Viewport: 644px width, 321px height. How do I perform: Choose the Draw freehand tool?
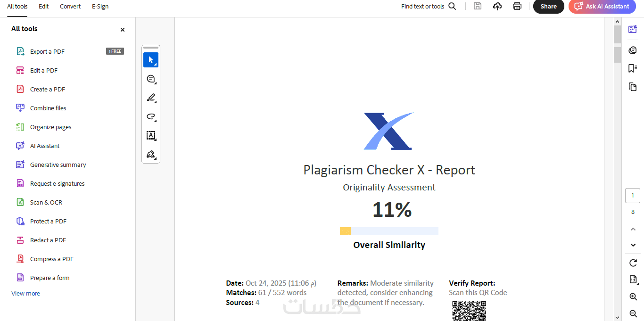(151, 117)
